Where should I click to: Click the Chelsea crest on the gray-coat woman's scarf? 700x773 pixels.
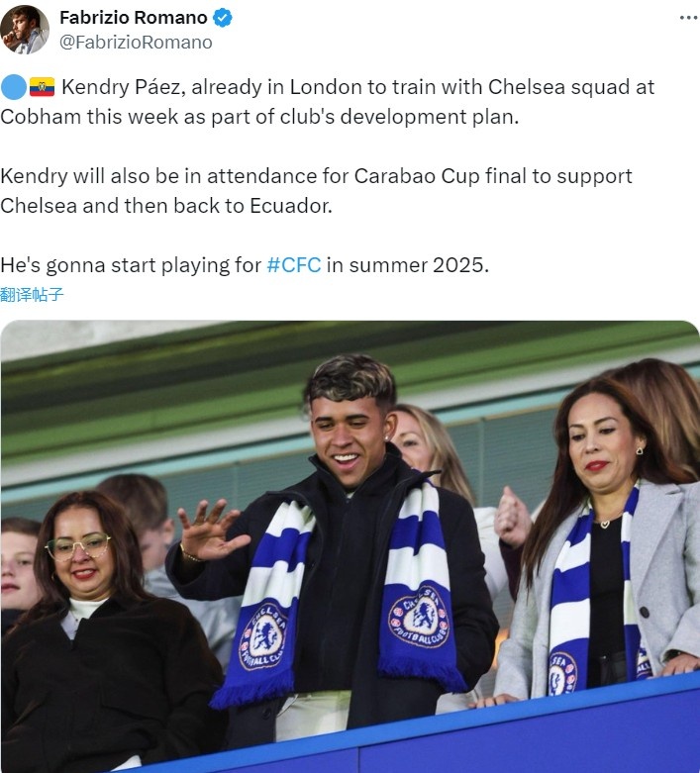click(x=562, y=673)
